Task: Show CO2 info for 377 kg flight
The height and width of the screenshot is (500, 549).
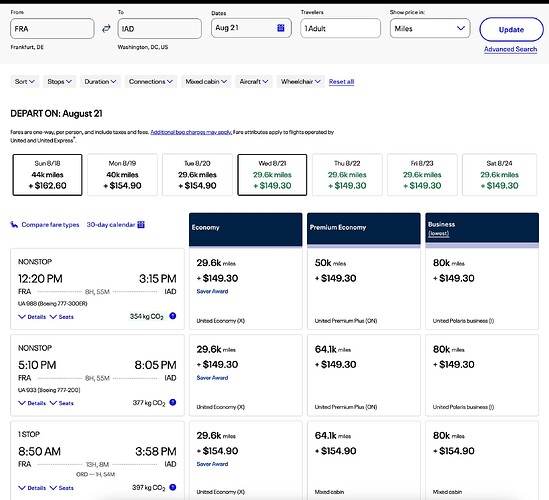Action: pos(173,402)
